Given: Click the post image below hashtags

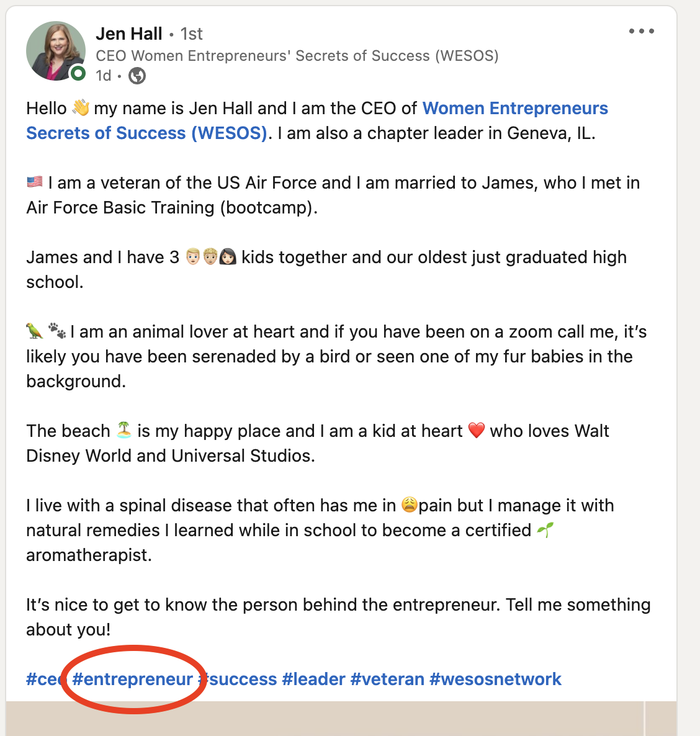Looking at the screenshot, I should [341, 719].
